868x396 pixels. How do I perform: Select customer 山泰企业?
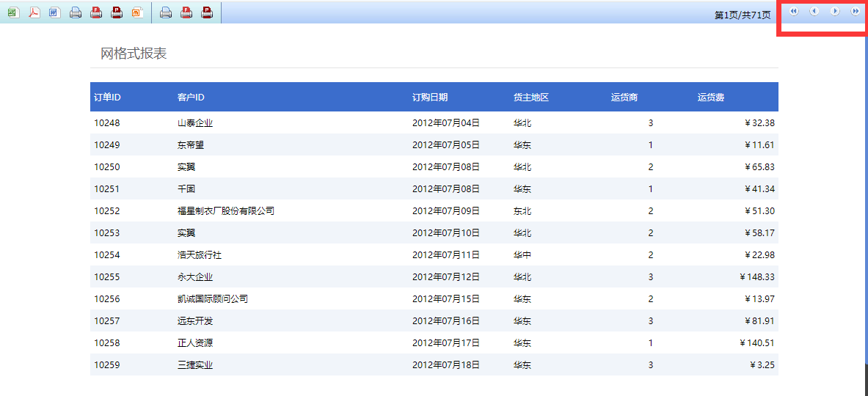pos(195,122)
